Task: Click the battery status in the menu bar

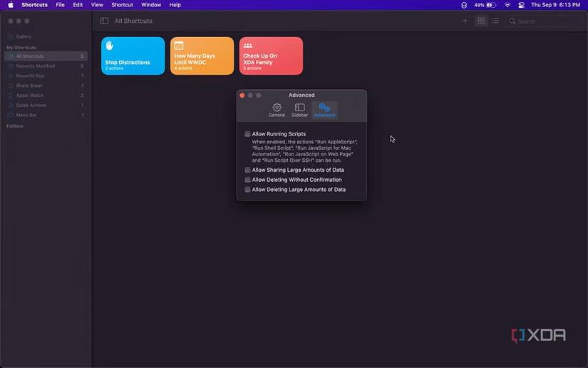Action: [x=485, y=5]
